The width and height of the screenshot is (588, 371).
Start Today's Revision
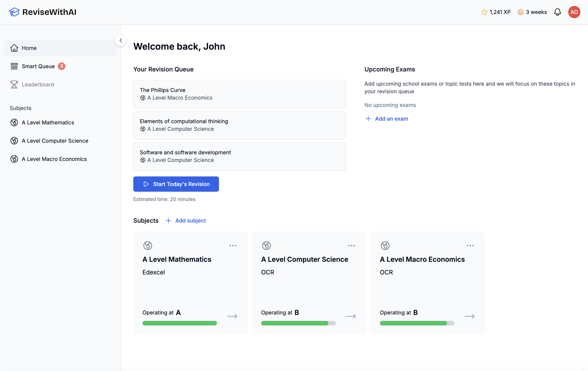176,184
